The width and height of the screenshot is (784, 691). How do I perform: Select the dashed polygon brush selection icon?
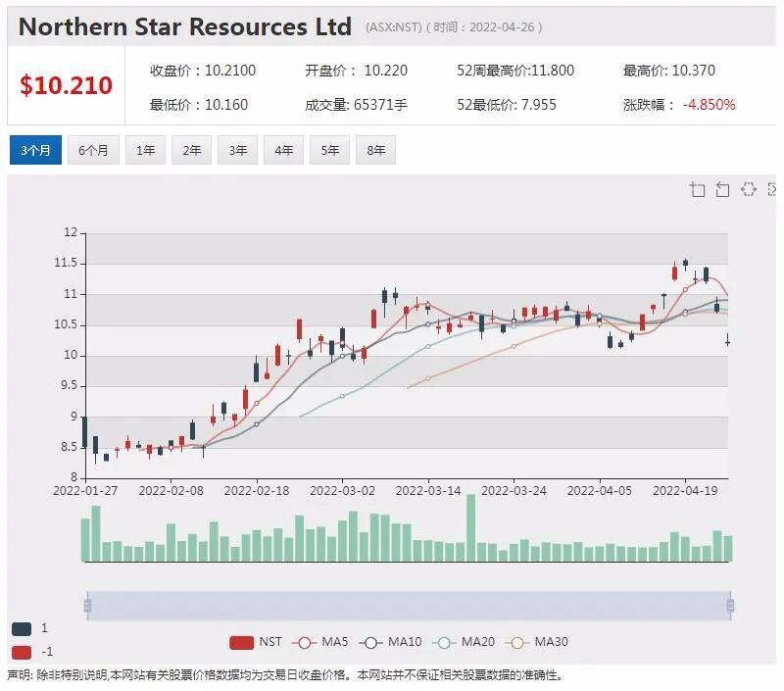point(748,189)
